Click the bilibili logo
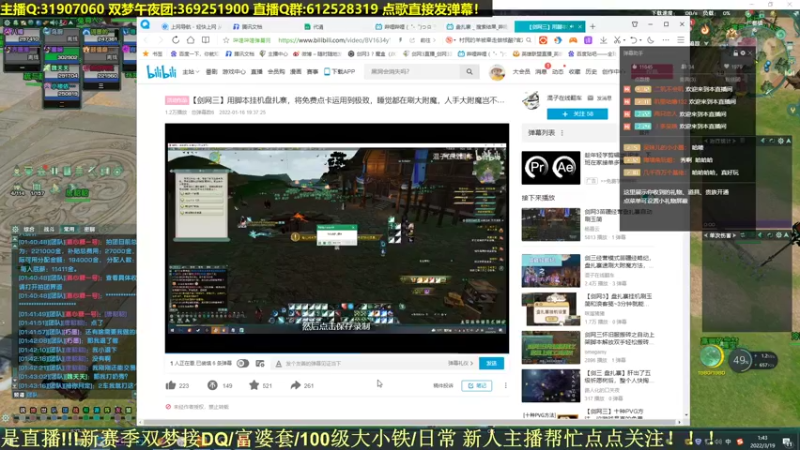800x450 pixels. (161, 72)
